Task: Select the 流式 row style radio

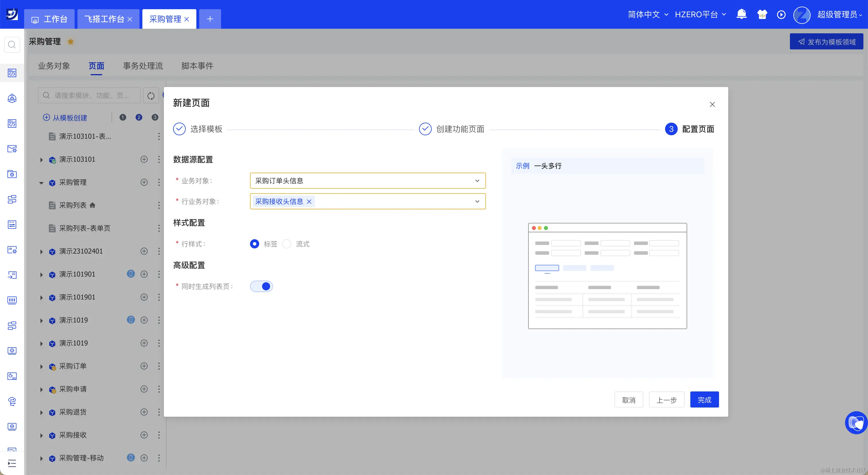Action: 287,244
